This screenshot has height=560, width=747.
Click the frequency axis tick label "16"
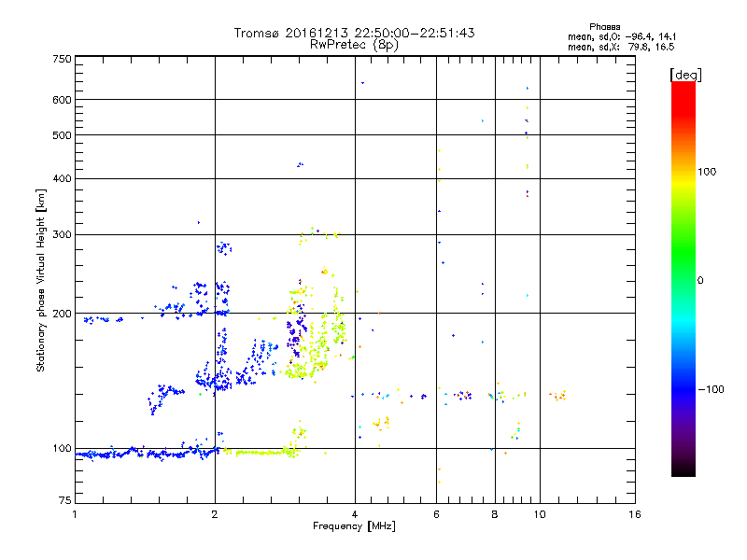[635, 514]
